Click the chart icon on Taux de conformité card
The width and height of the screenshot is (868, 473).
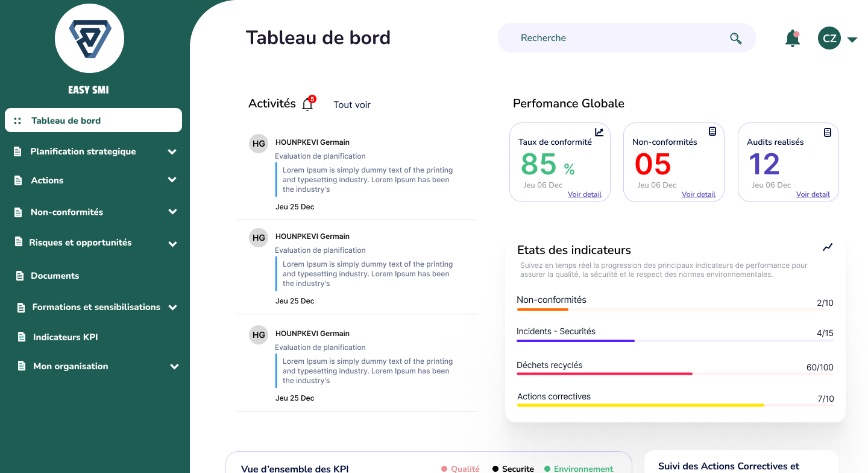point(599,132)
